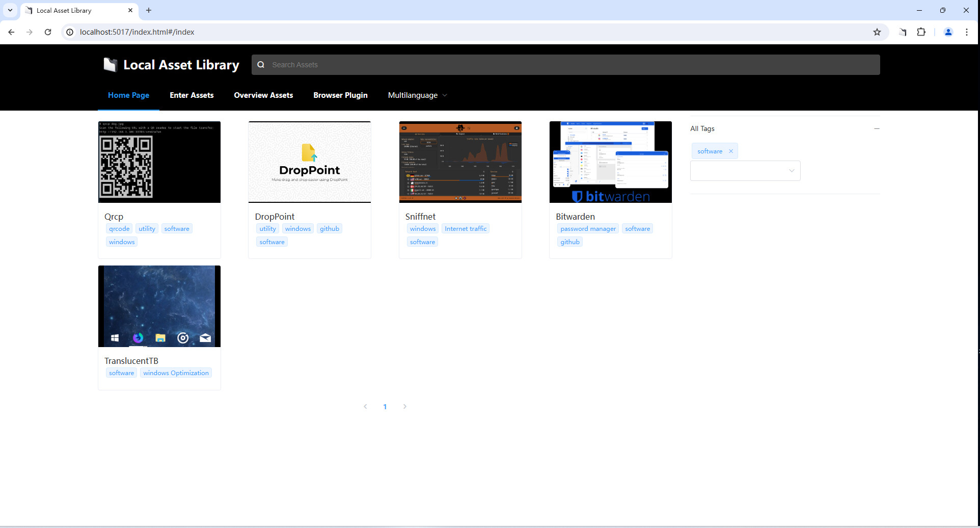Click inside the Search Assets field
The image size is (980, 528).
coord(458,65)
